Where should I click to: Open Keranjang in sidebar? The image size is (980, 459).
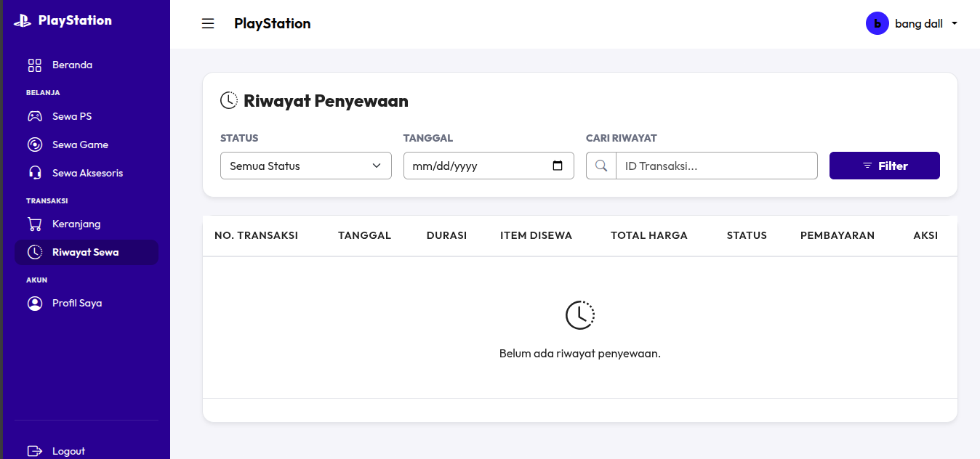pos(87,224)
